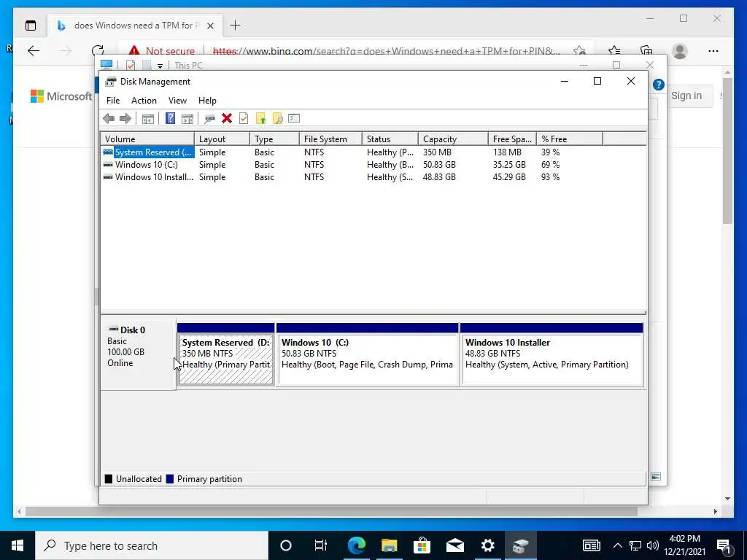Sort by % Free column header
The height and width of the screenshot is (560, 747).
coord(570,139)
